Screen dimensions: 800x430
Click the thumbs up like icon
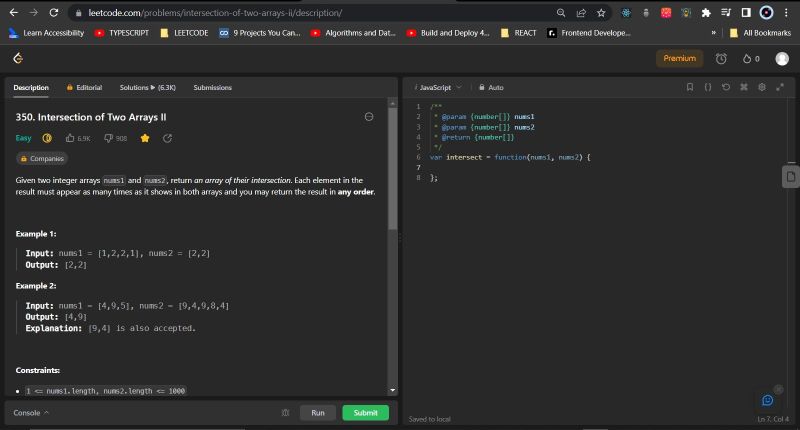70,138
